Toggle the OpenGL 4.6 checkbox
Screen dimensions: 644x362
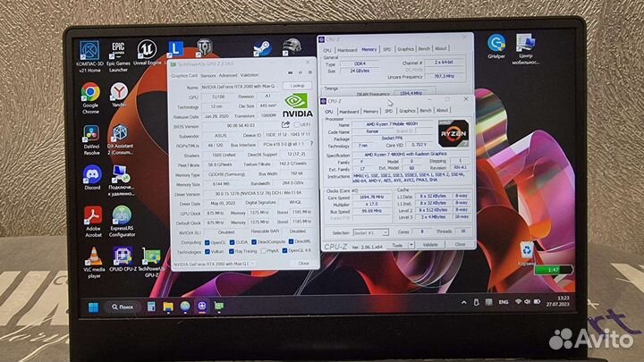[x=284, y=250]
